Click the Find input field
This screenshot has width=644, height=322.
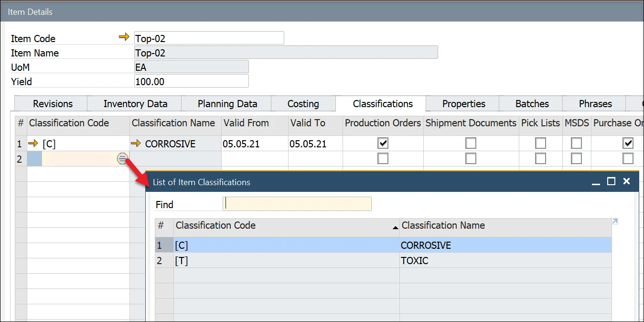pyautogui.click(x=297, y=204)
